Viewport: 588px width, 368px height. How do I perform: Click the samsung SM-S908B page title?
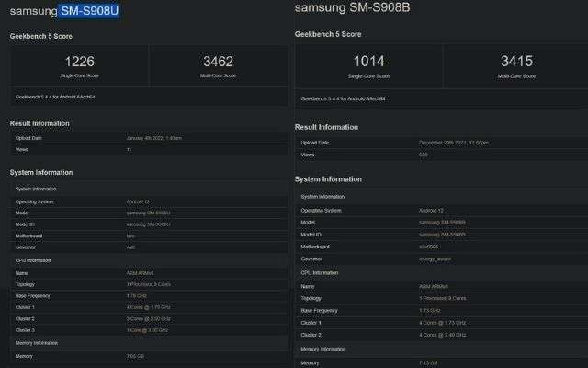tap(352, 7)
